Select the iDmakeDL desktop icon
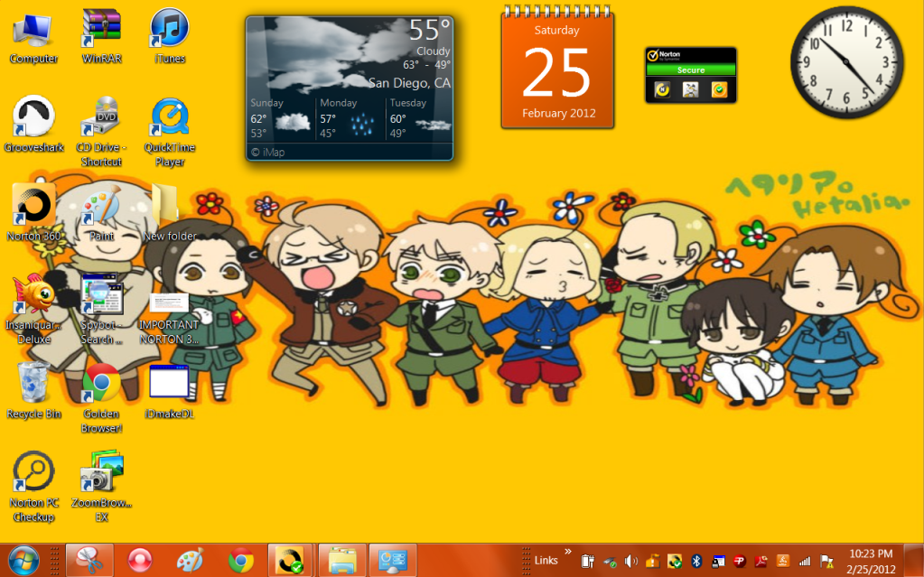The image size is (924, 577). [x=169, y=392]
